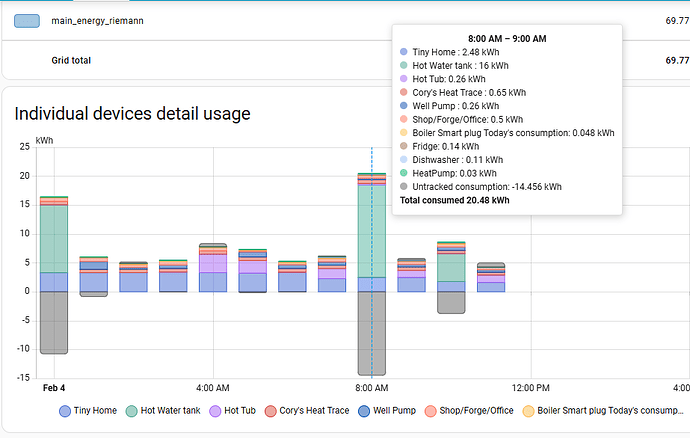Image resolution: width=690 pixels, height=438 pixels.
Task: Click the last bar before 12:00 PM
Action: click(491, 278)
